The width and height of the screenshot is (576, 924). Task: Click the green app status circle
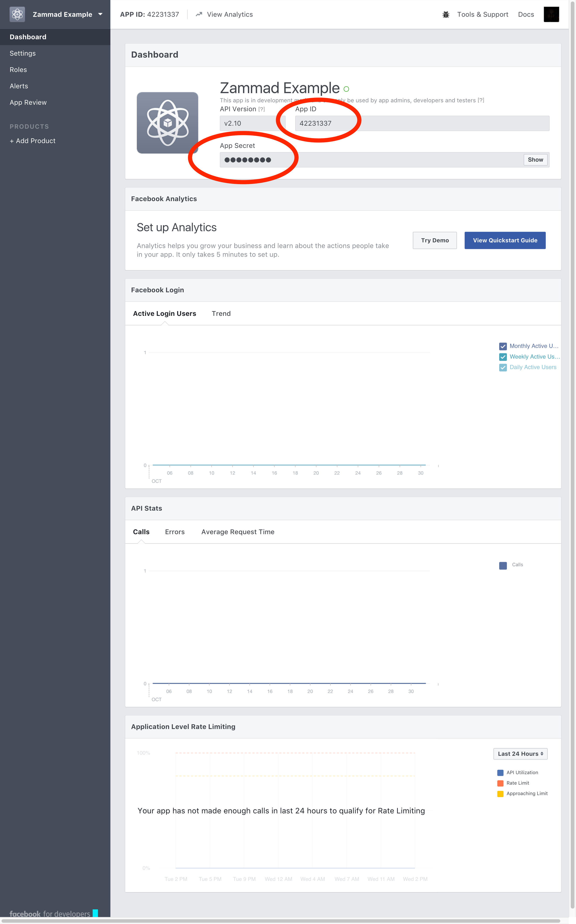[x=346, y=89]
